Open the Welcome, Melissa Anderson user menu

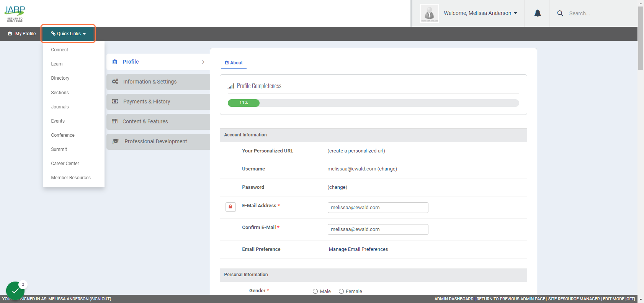click(x=481, y=13)
